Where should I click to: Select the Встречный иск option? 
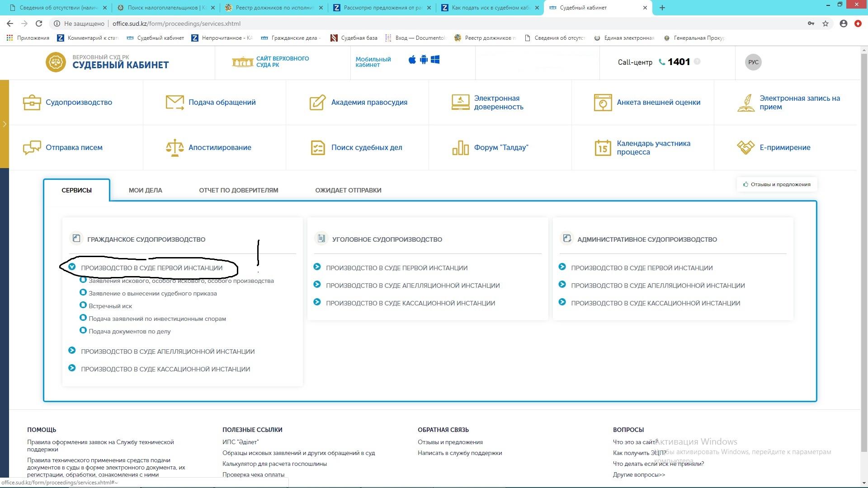click(x=110, y=306)
